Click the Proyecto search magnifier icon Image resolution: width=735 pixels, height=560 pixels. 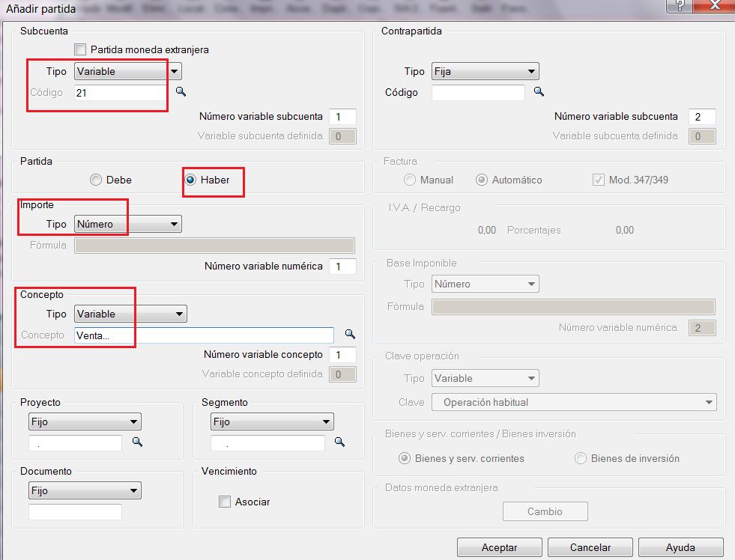(x=137, y=442)
